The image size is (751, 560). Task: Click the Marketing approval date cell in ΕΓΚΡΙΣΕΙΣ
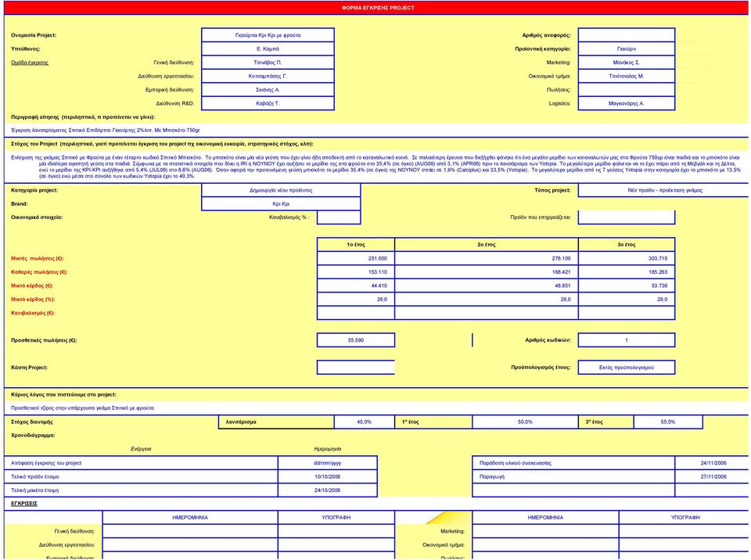tap(545, 531)
